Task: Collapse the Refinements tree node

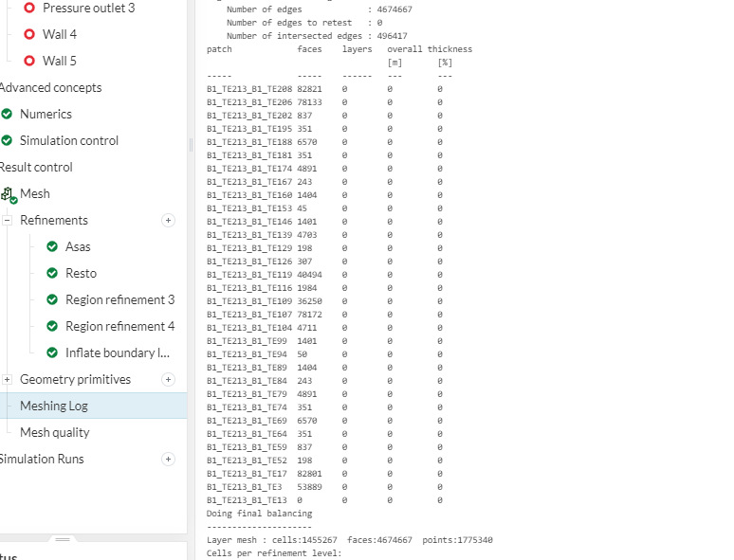Action: (8, 220)
